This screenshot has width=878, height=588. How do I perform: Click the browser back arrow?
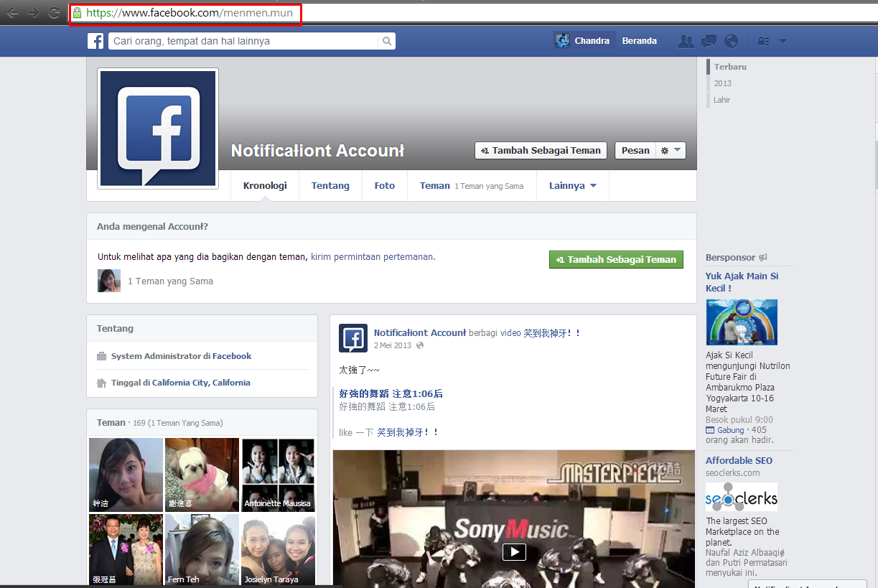pyautogui.click(x=13, y=13)
